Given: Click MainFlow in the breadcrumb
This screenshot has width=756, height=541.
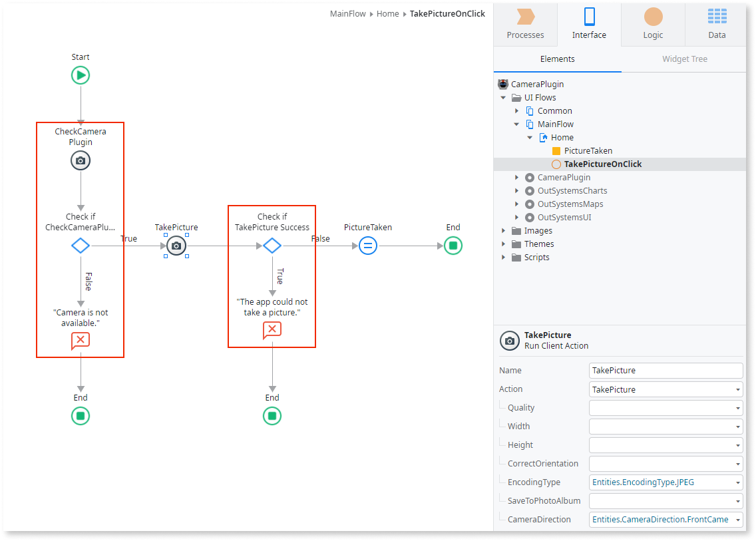Looking at the screenshot, I should [x=347, y=13].
